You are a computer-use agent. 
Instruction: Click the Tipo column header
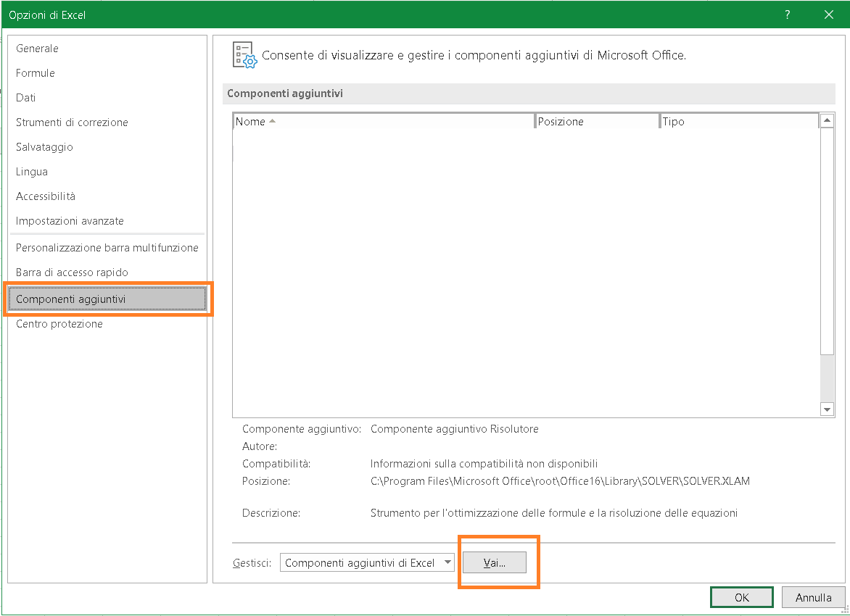(740, 121)
